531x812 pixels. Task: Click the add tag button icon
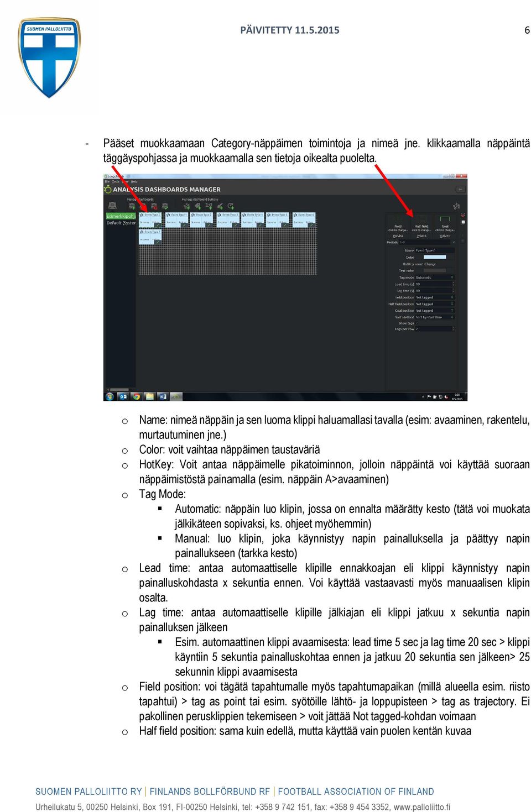pos(198,206)
